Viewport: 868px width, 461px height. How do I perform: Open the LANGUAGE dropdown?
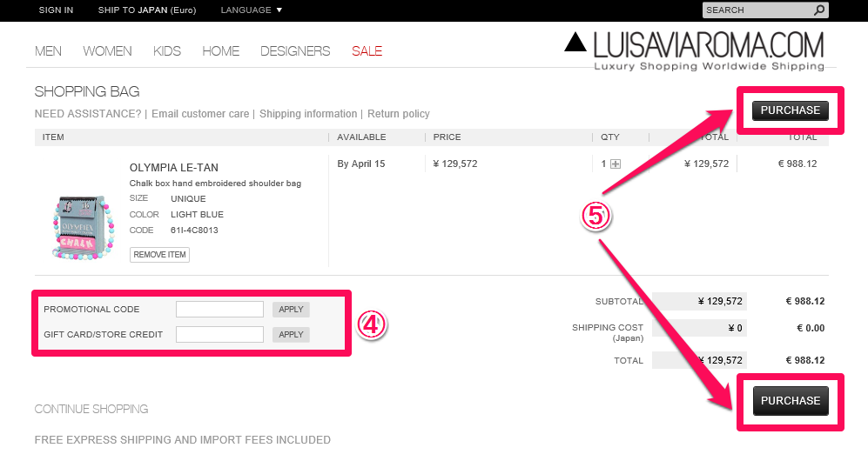[252, 10]
